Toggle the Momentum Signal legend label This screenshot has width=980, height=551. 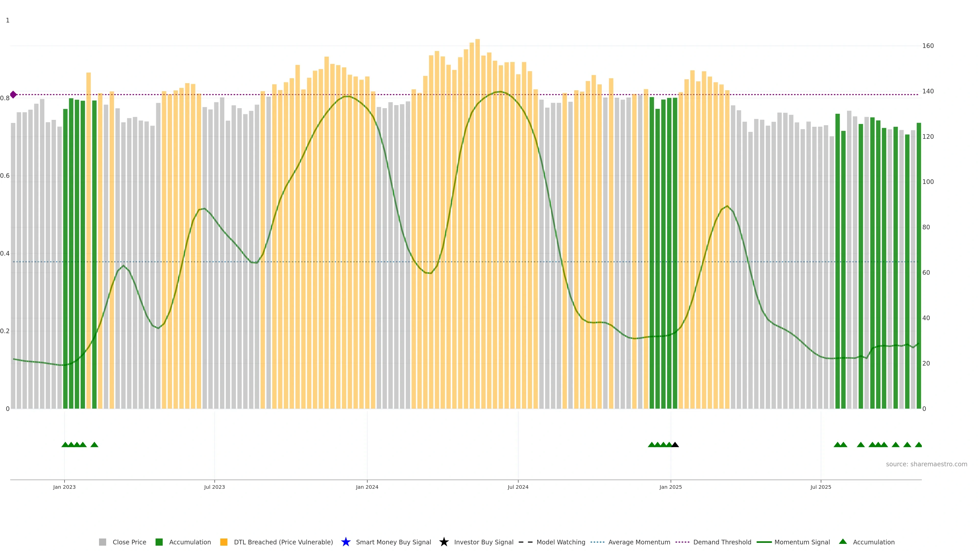click(x=802, y=542)
